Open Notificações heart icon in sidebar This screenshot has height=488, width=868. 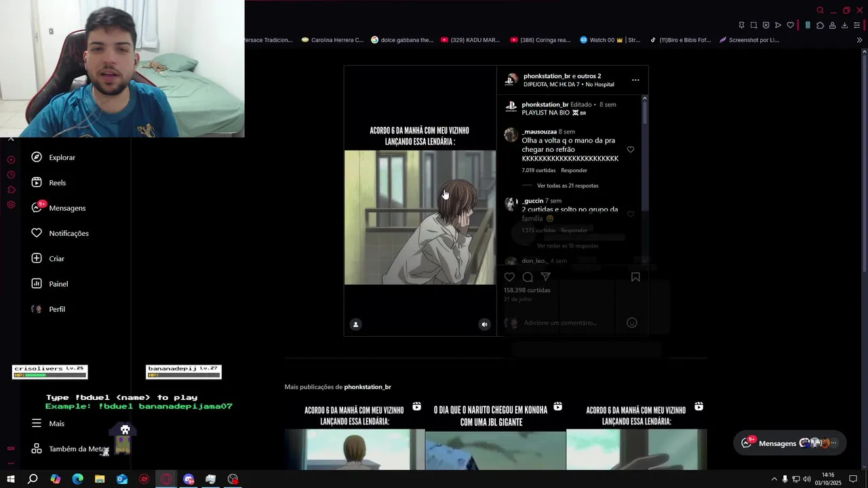37,233
